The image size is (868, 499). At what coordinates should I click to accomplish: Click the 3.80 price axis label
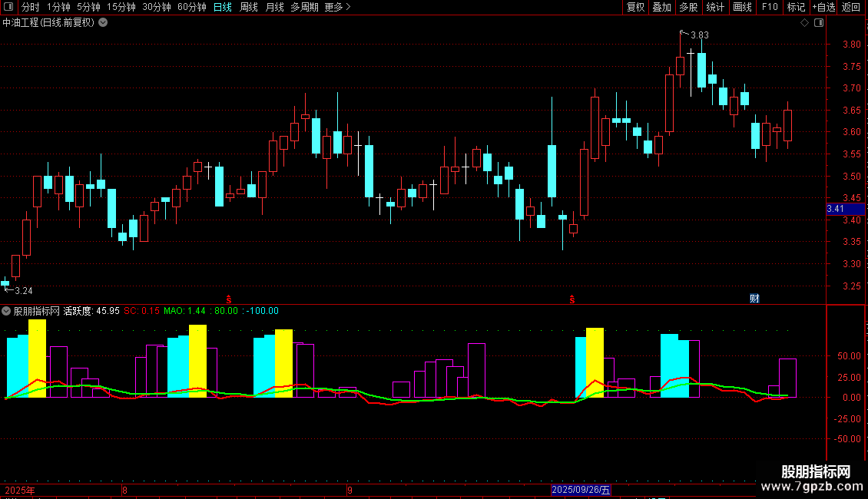851,45
